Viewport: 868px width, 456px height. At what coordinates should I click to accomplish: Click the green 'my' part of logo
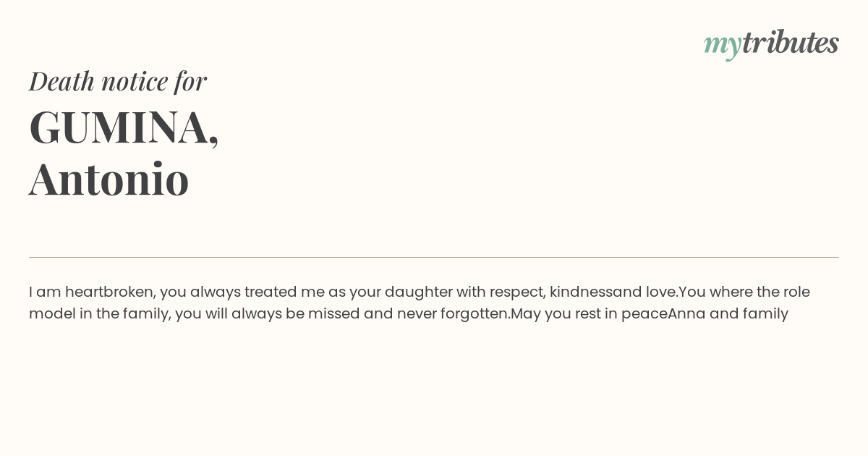click(x=722, y=46)
